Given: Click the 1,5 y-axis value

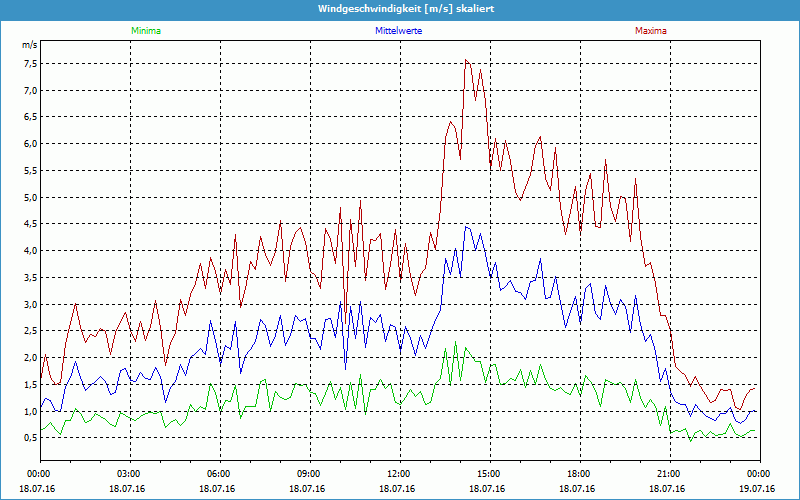Looking at the screenshot, I should coord(31,384).
